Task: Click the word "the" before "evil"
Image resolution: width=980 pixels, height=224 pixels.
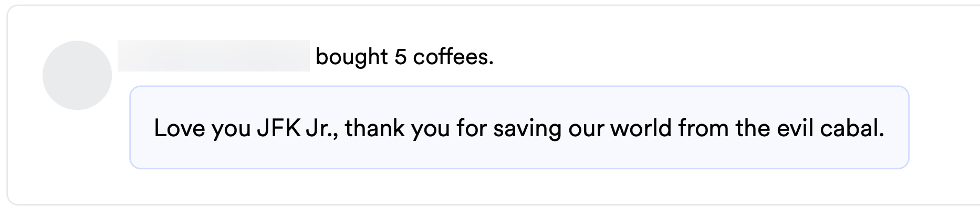Action: (x=752, y=128)
